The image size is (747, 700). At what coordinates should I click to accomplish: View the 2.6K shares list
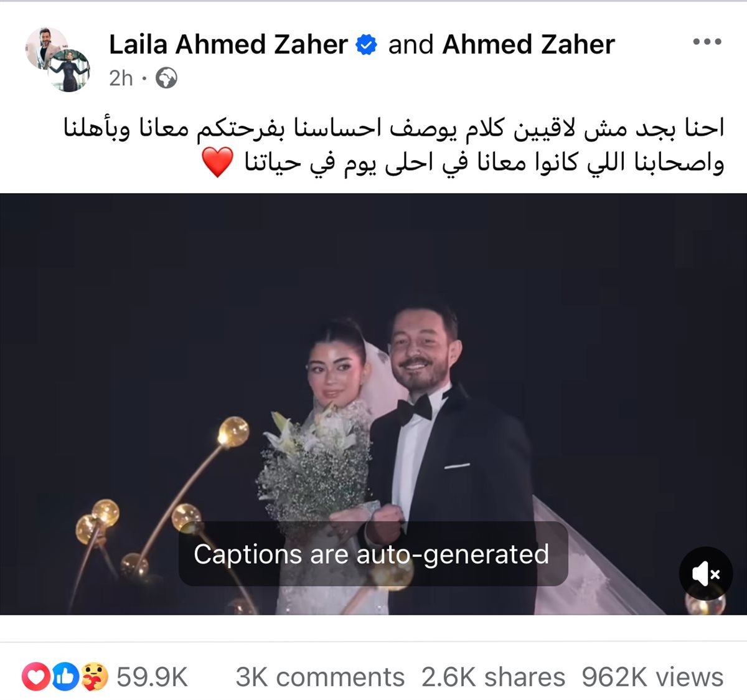point(493,677)
